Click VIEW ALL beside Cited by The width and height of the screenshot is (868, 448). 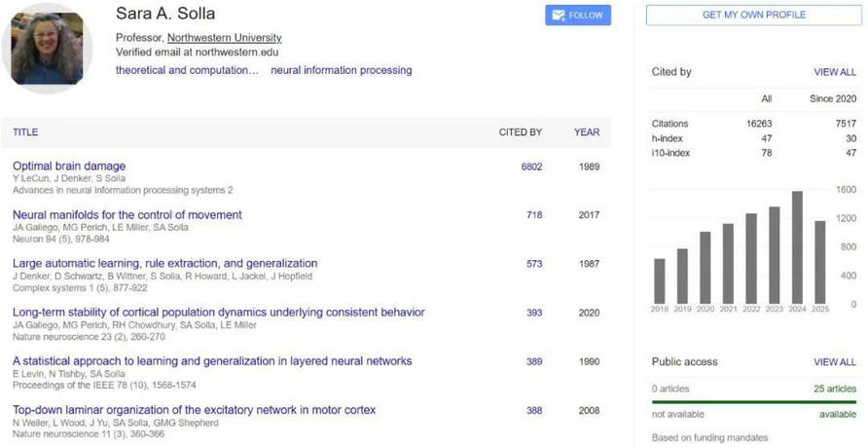(835, 72)
